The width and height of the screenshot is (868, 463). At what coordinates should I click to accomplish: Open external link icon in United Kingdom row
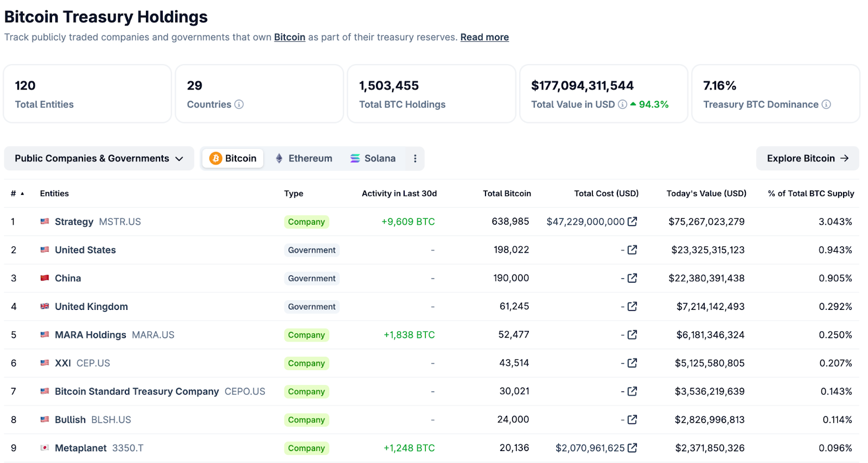pyautogui.click(x=632, y=306)
